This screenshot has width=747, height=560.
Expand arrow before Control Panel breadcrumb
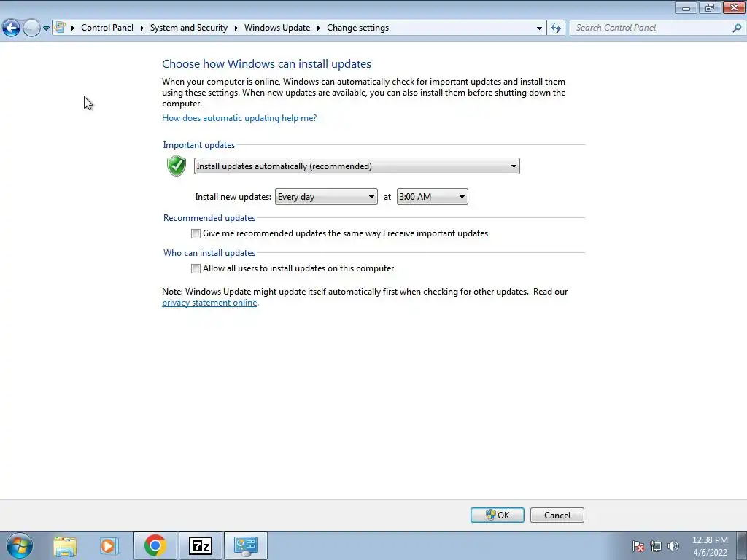coord(73,28)
